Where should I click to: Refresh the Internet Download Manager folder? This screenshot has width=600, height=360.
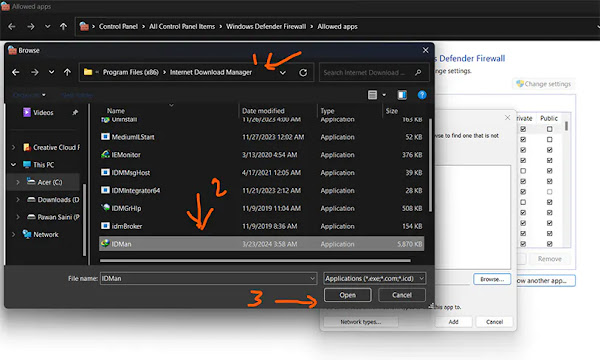(303, 72)
